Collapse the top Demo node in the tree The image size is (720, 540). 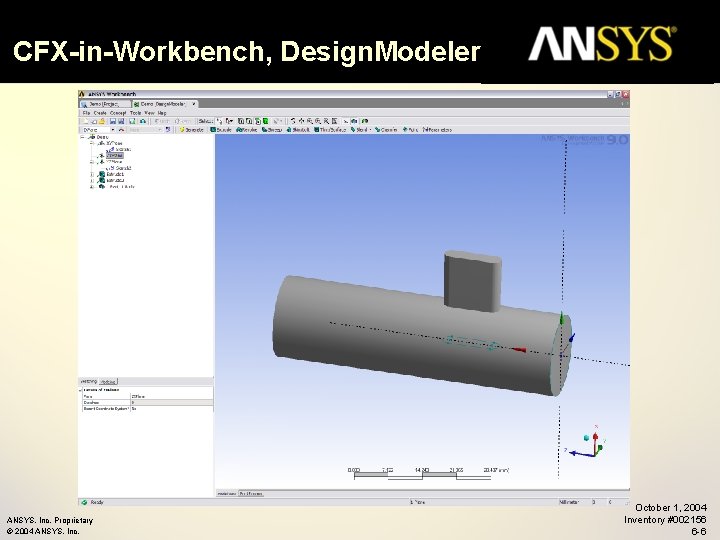click(83, 137)
